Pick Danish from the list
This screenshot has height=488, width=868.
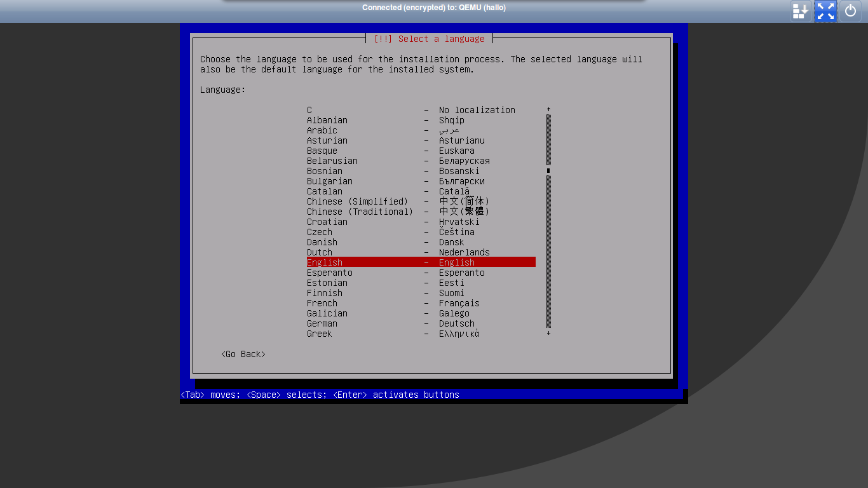[x=421, y=242]
